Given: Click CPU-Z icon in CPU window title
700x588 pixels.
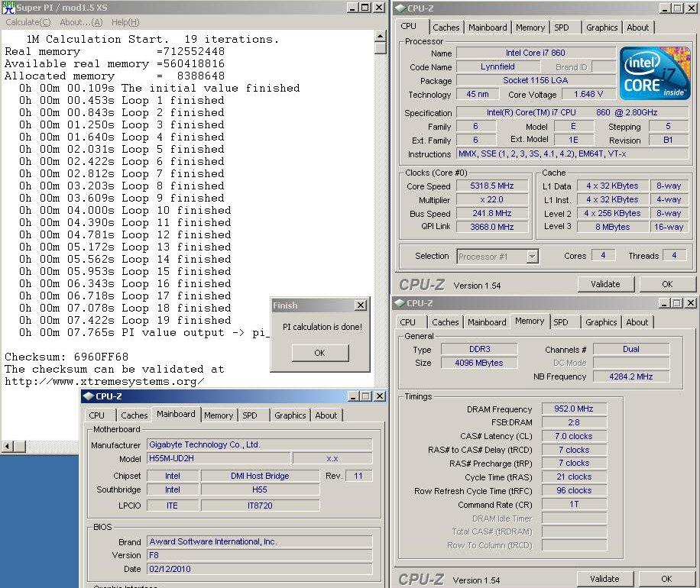Looking at the screenshot, I should (400, 8).
